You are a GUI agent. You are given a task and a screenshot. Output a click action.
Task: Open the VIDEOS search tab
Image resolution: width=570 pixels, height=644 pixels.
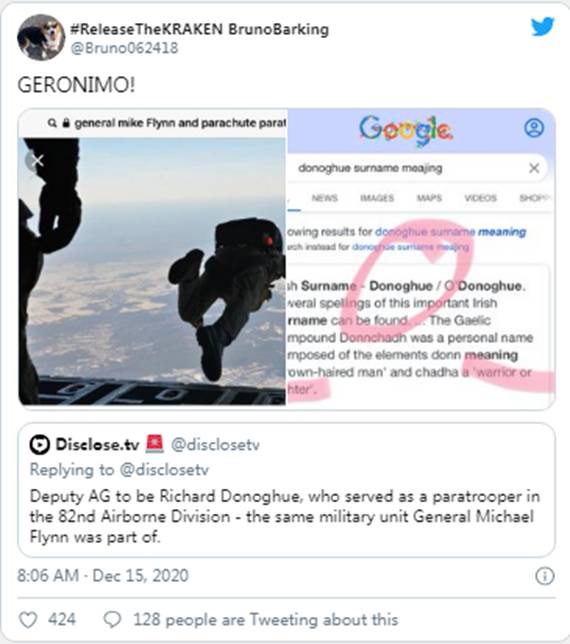[x=480, y=198]
